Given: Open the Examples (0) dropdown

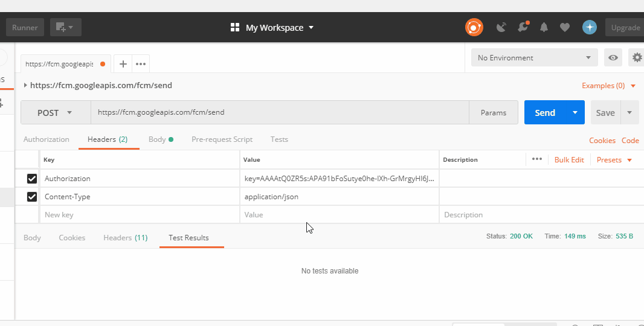Looking at the screenshot, I should (609, 86).
